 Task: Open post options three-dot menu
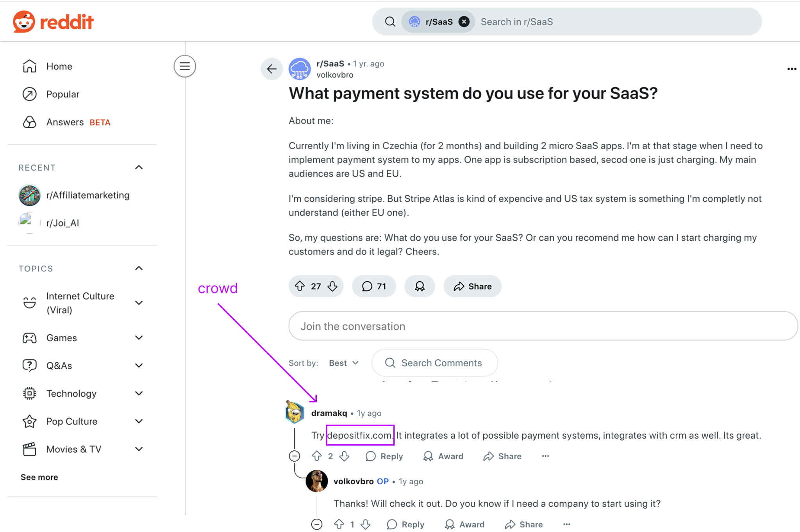pos(791,69)
